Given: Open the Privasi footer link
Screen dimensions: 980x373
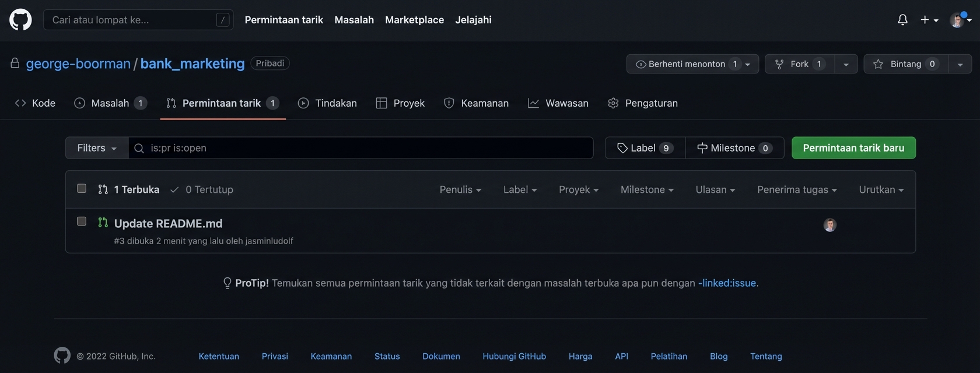Looking at the screenshot, I should (x=275, y=356).
